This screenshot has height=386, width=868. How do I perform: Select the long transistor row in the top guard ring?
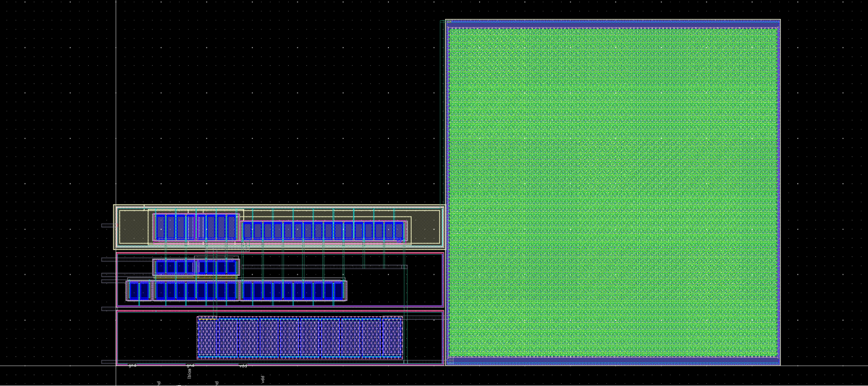323,231
